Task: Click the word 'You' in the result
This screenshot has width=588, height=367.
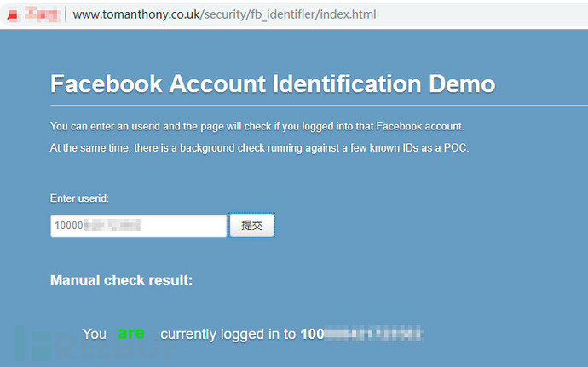Action: [x=95, y=334]
